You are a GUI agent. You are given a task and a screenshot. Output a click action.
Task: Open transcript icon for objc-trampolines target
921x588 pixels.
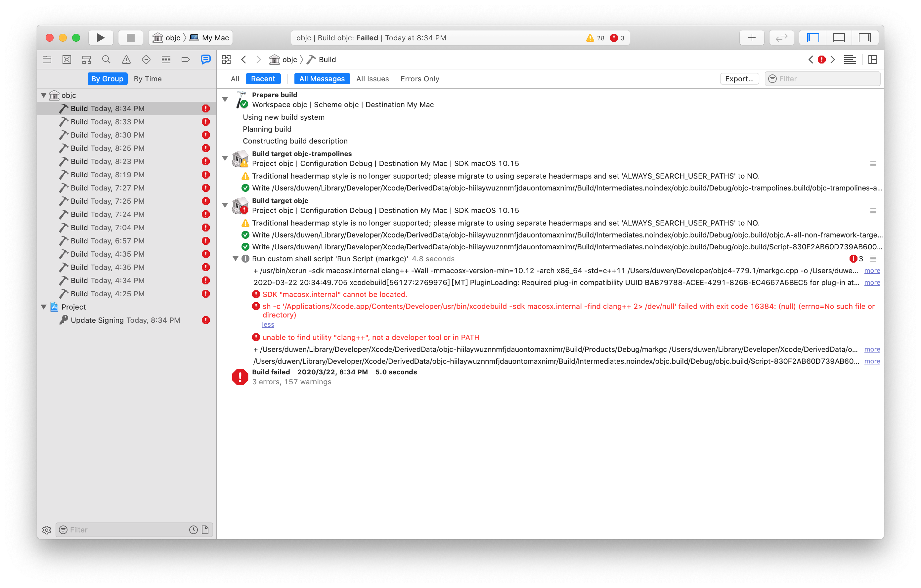click(873, 164)
